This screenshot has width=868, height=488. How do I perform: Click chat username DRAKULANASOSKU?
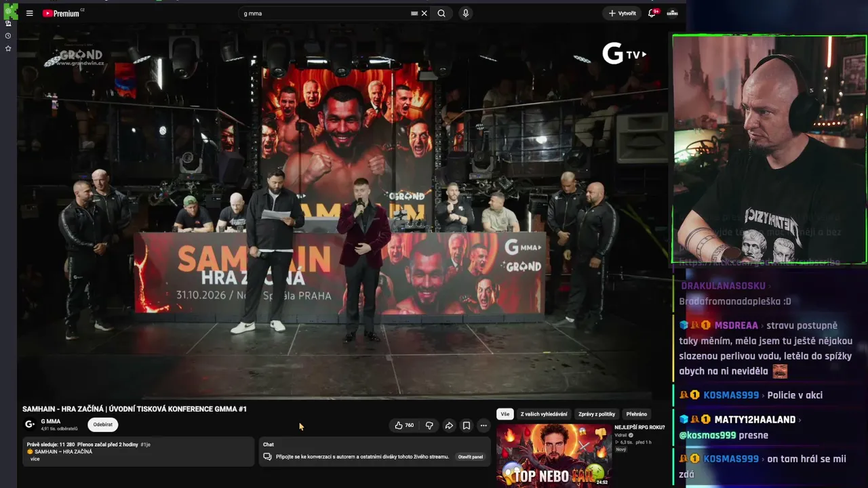[723, 286]
